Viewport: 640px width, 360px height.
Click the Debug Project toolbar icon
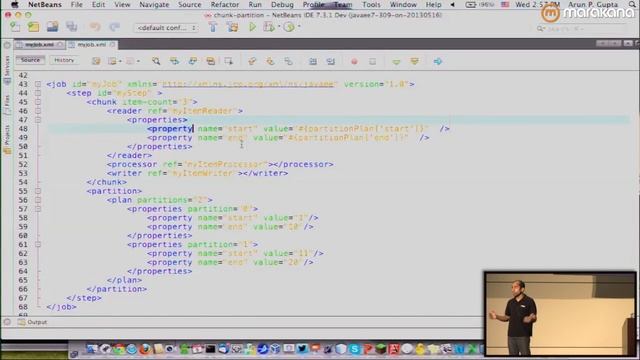[x=269, y=27]
